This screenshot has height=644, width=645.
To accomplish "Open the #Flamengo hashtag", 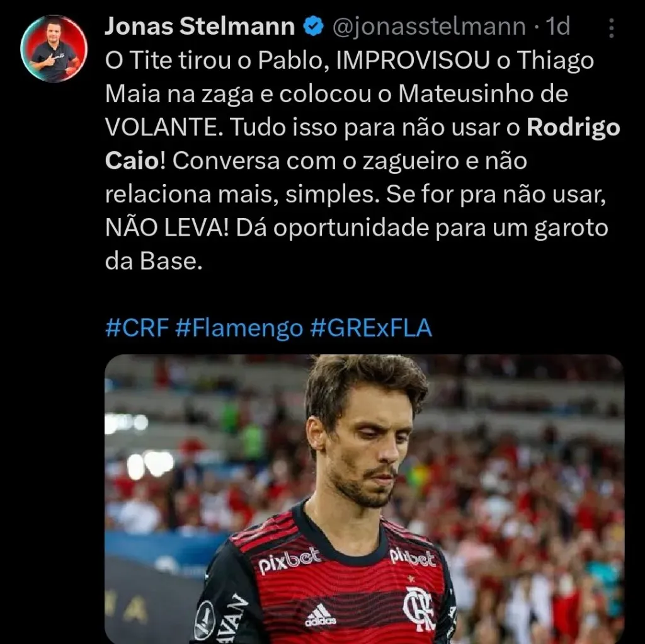I will point(239,328).
